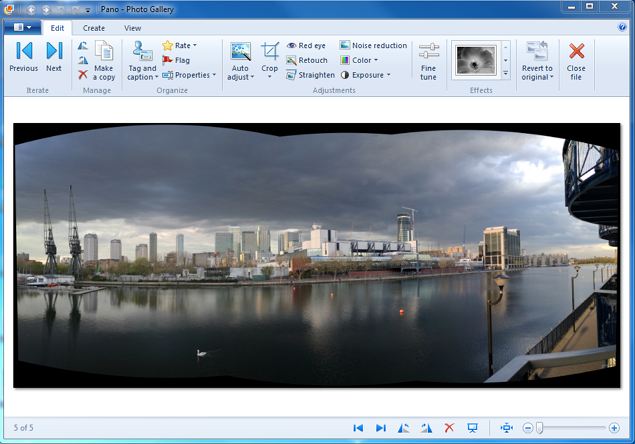Apply Noise reduction
The image size is (635, 444).
click(373, 45)
